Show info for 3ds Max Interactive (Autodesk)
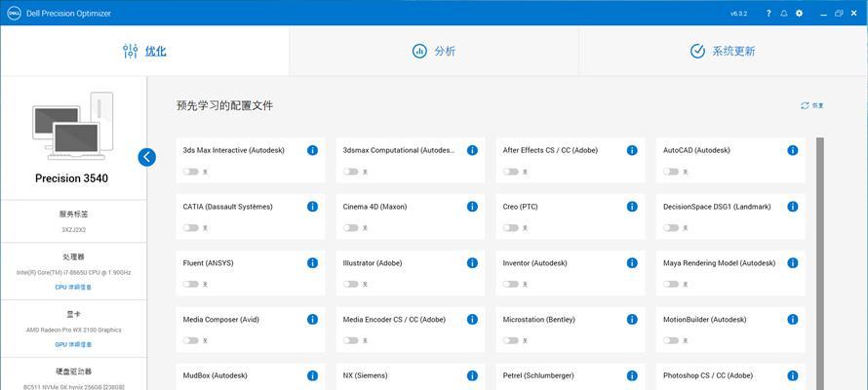This screenshot has width=868, height=390. click(312, 150)
